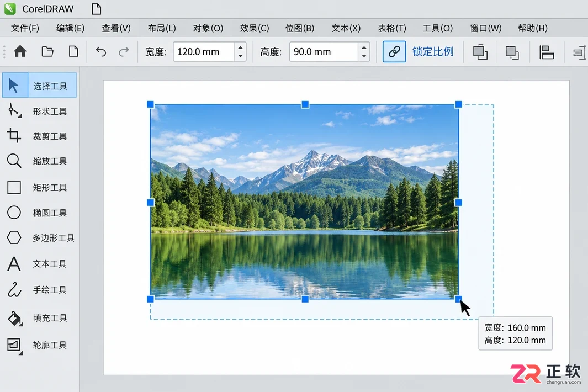Select the Text tool letter A icon
Viewport: 588px width, 392px height.
click(x=14, y=264)
